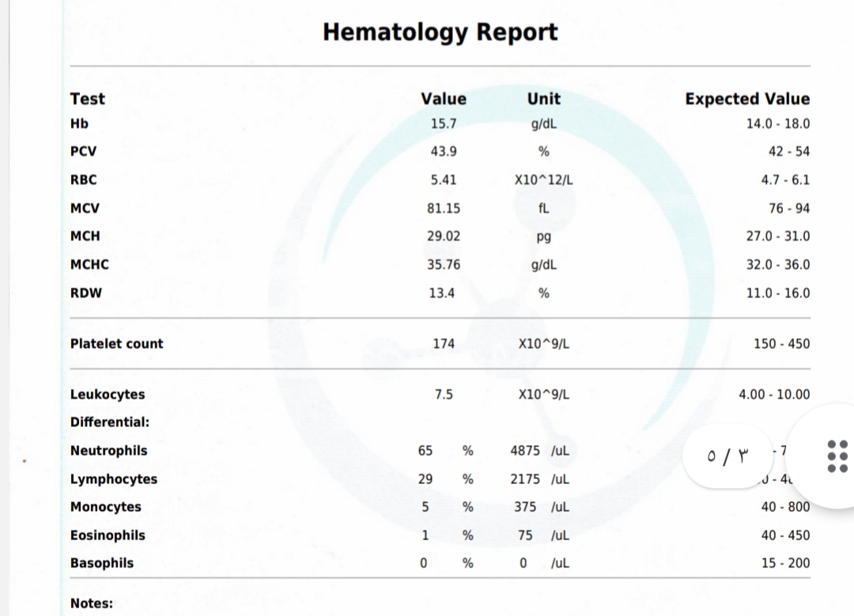
Task: Click the MCHC value 35.76
Action: [x=444, y=264]
